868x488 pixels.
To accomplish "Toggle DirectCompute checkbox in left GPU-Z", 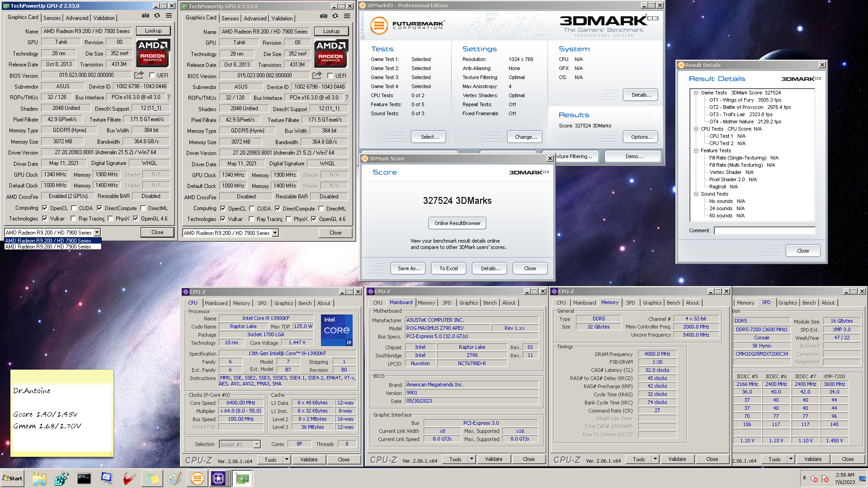I will [x=99, y=208].
